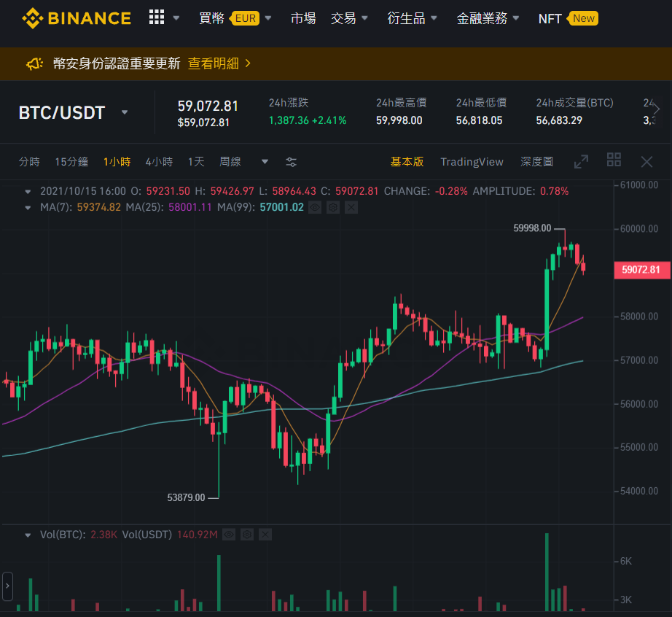Expand the 金融業務 dropdown arrow
672x617 pixels.
(x=516, y=18)
